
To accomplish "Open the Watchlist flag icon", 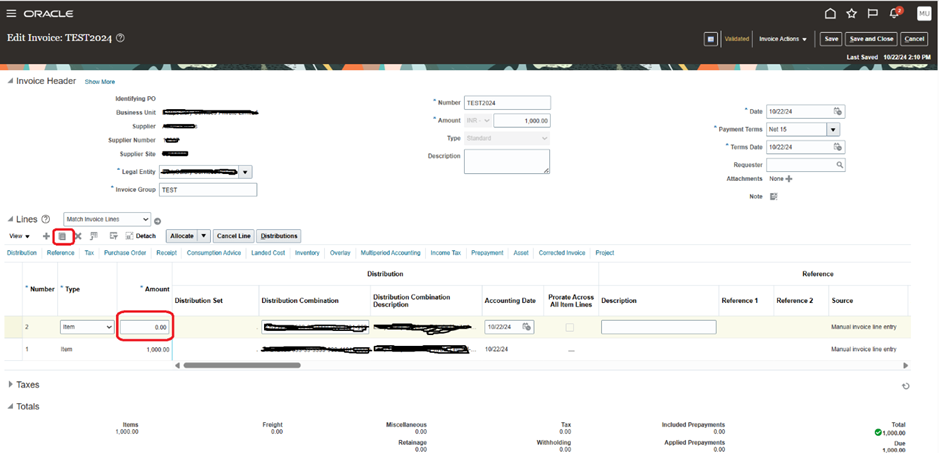I will (x=872, y=14).
